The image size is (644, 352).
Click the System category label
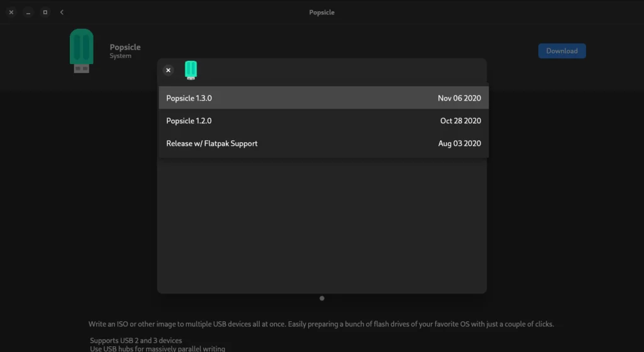pyautogui.click(x=120, y=56)
